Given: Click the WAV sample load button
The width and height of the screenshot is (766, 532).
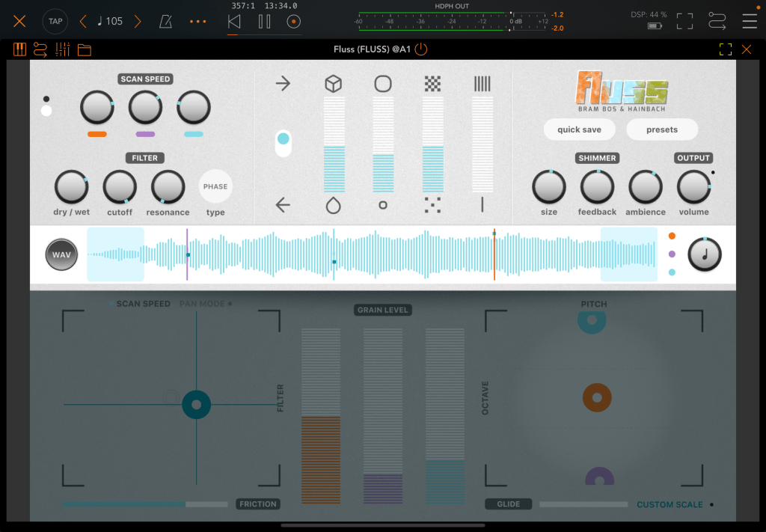Looking at the screenshot, I should 61,254.
